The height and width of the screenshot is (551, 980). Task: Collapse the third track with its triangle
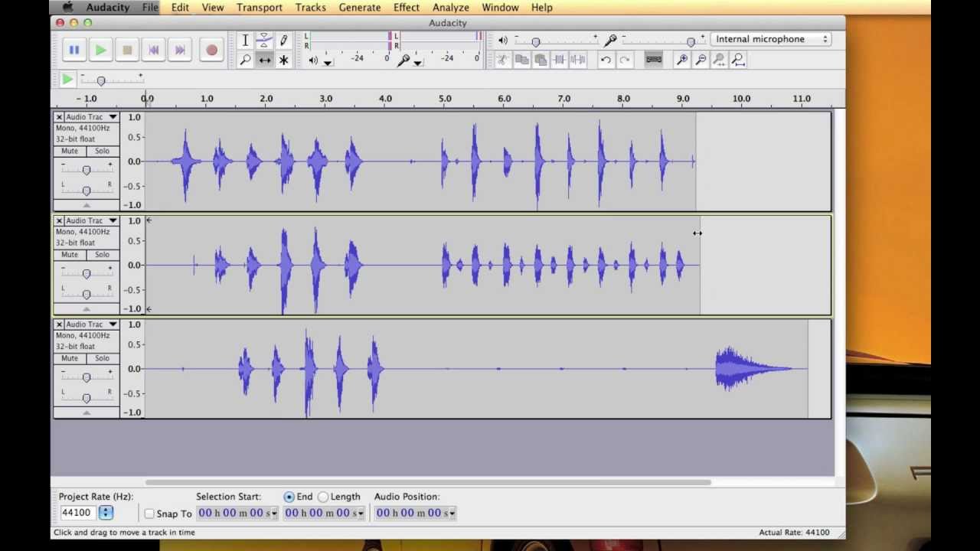tap(87, 412)
